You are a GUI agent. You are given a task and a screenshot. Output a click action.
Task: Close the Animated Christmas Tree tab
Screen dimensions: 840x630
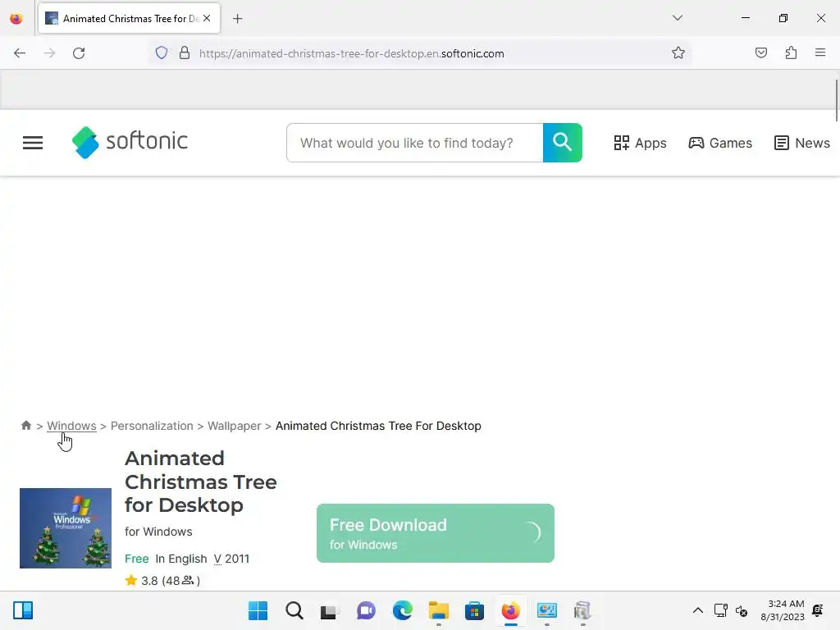pyautogui.click(x=207, y=18)
